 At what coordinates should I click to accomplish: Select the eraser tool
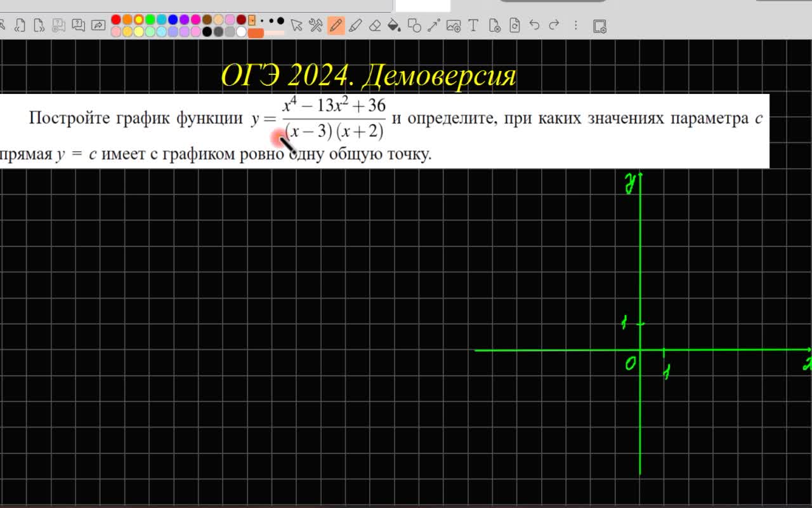point(375,25)
